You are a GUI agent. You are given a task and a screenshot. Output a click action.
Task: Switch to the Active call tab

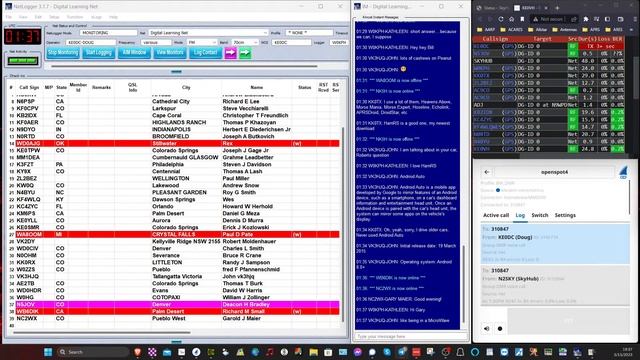point(496,215)
